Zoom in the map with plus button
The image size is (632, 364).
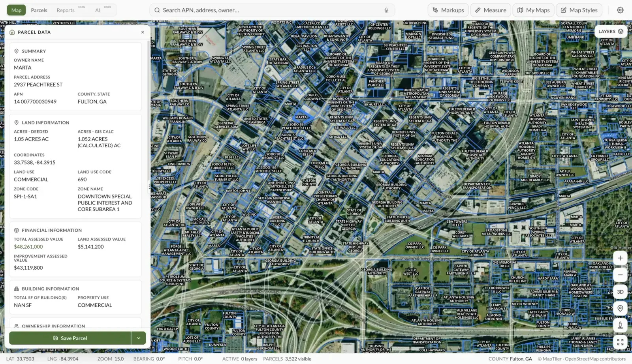coord(620,258)
